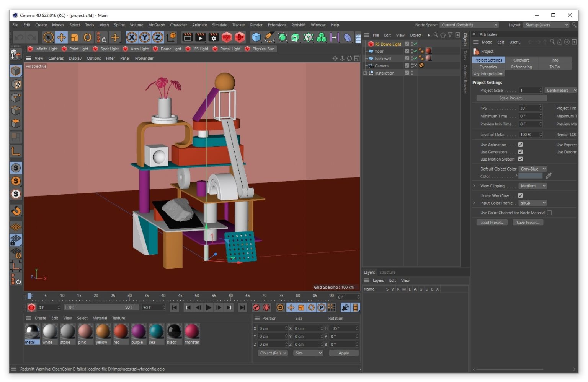Open the MoGraph menu
The height and width of the screenshot is (382, 588).
pos(157,25)
